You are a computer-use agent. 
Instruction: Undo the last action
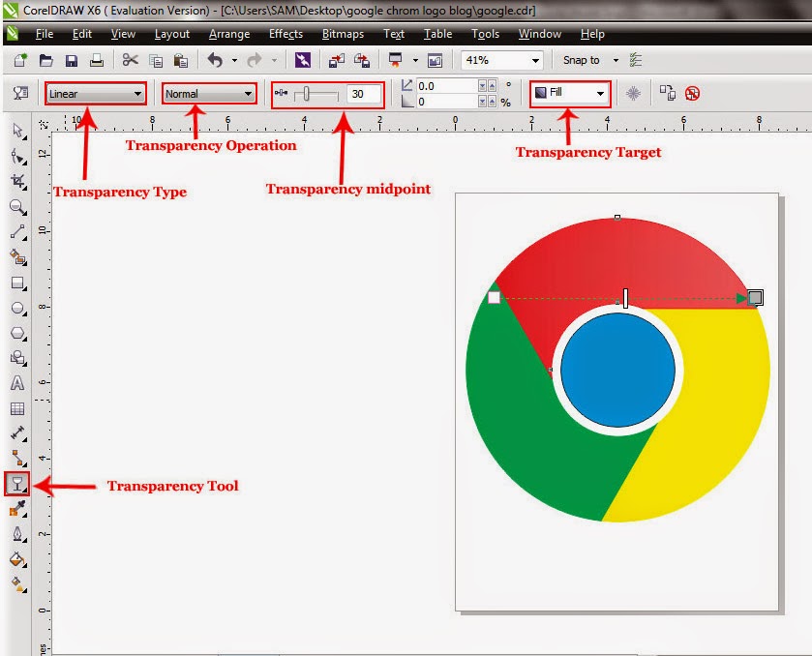215,60
